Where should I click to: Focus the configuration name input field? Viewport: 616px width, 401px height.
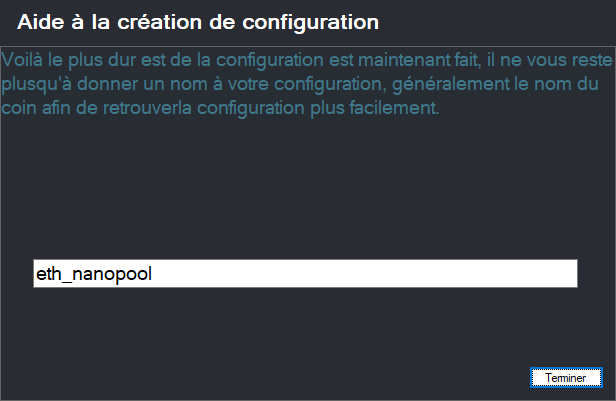[305, 274]
